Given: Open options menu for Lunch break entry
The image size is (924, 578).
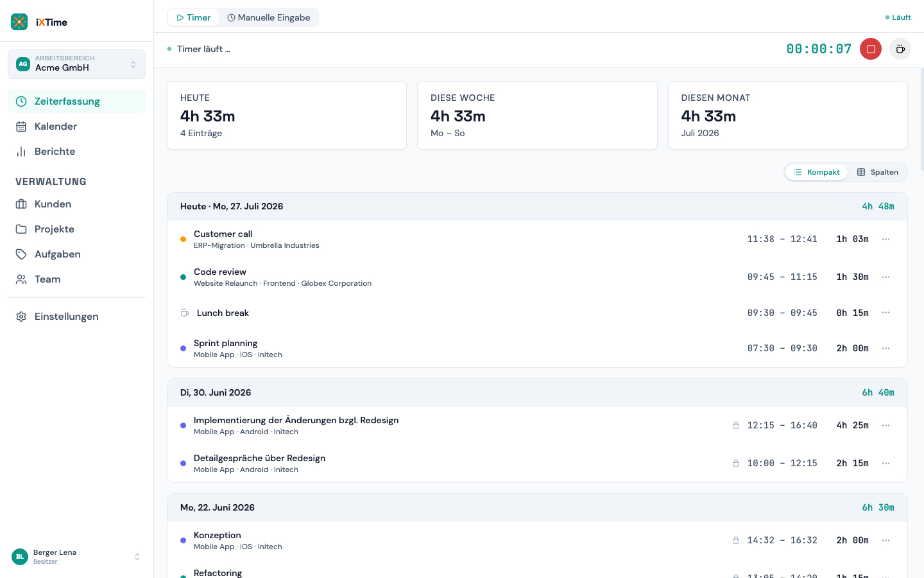Looking at the screenshot, I should pos(886,313).
